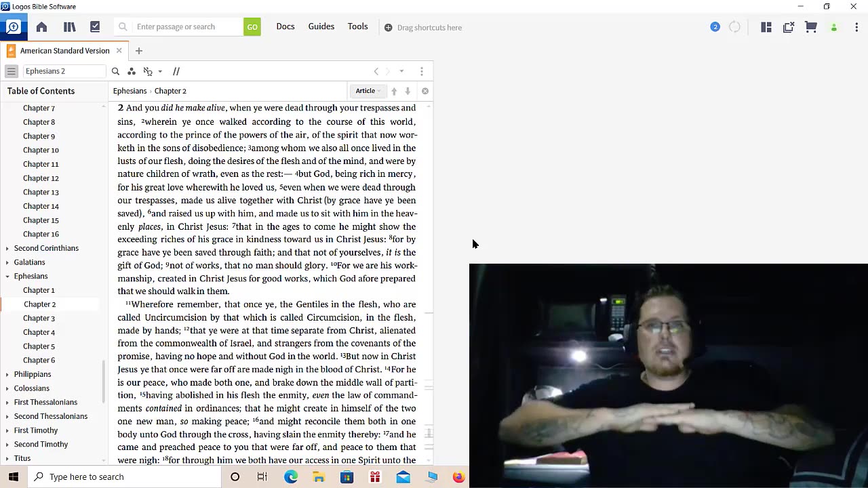Close the American Standard Version tab
Screen dimensions: 868x488
tap(119, 51)
